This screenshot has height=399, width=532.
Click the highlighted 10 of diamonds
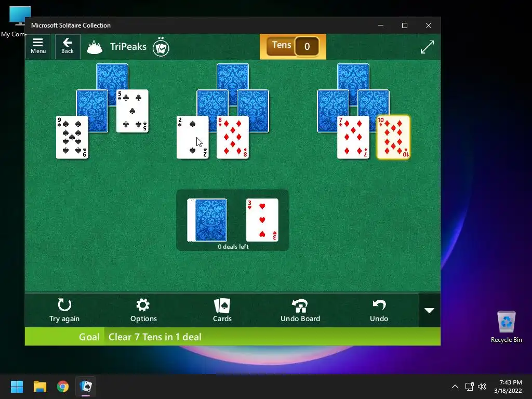pos(393,137)
